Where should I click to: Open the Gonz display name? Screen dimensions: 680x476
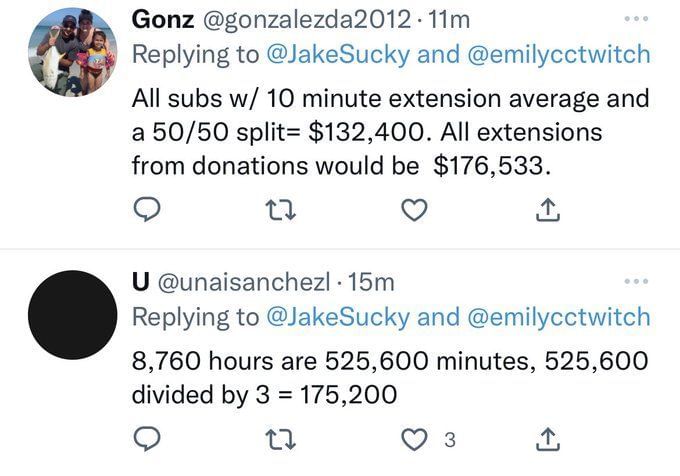point(164,19)
